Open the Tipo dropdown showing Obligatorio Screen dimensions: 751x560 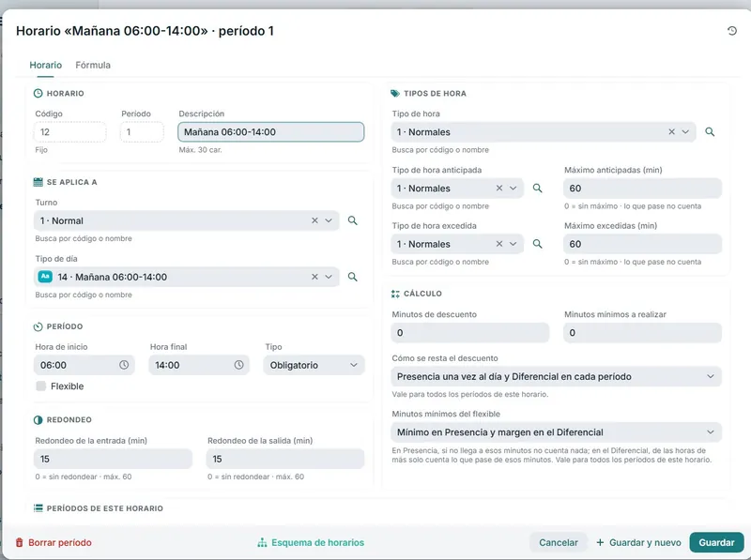coord(314,365)
